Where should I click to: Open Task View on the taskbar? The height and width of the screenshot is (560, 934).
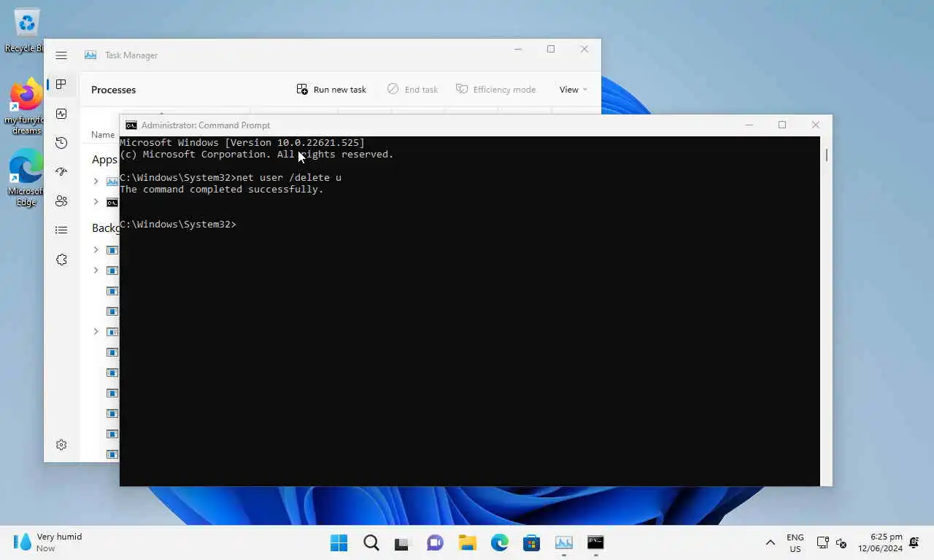pyautogui.click(x=403, y=542)
